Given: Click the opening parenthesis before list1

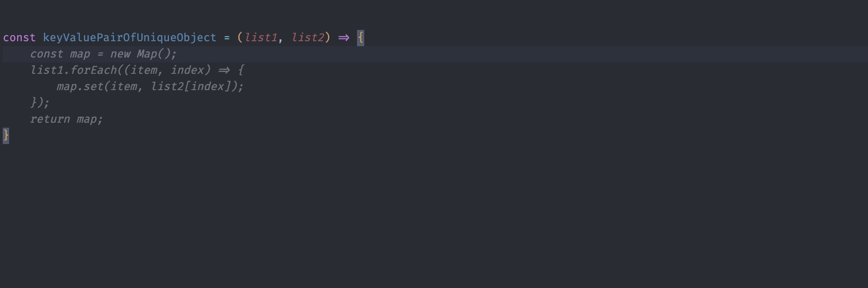Looking at the screenshot, I should [240, 38].
